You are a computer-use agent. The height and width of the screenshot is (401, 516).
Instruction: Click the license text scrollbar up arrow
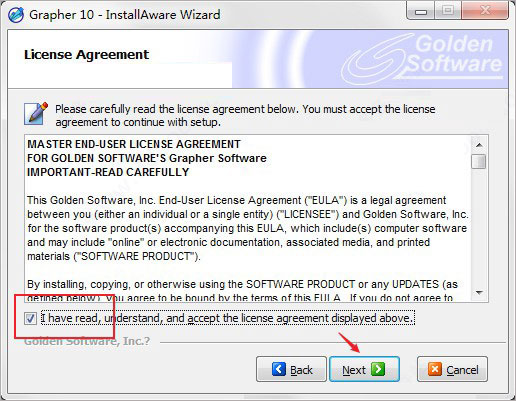pyautogui.click(x=480, y=145)
